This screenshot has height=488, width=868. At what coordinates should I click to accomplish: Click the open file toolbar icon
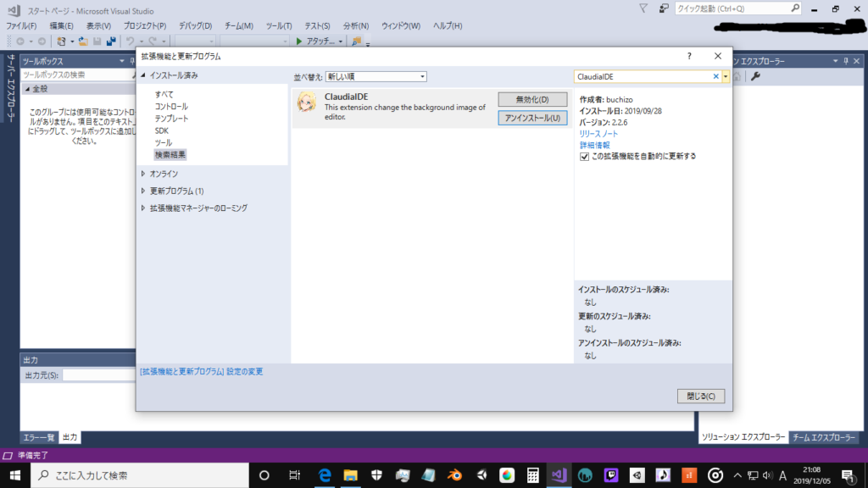coord(83,42)
